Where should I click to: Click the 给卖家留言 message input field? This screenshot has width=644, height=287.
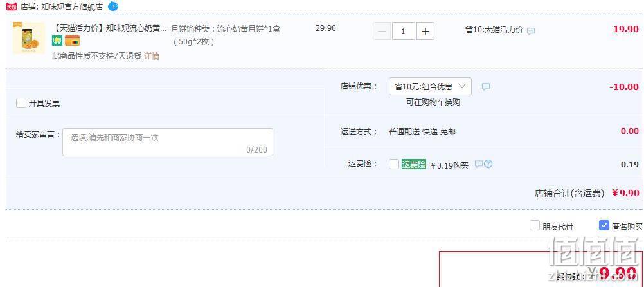click(x=168, y=142)
